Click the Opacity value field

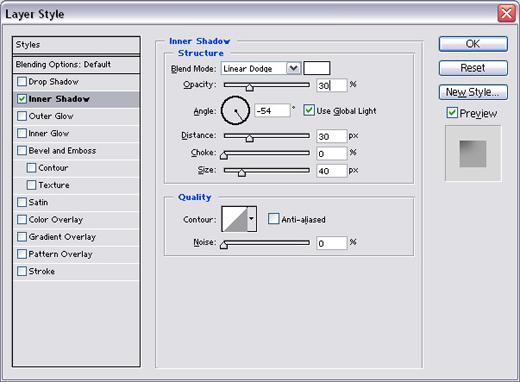click(x=332, y=85)
